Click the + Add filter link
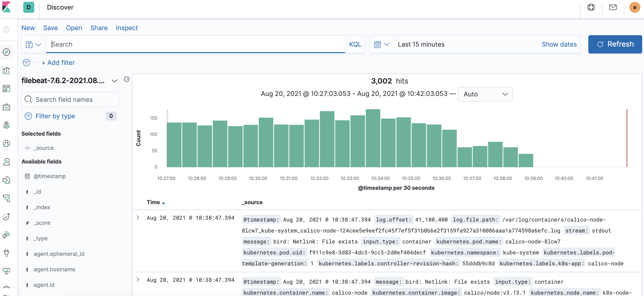The image size is (644, 296). [x=58, y=63]
